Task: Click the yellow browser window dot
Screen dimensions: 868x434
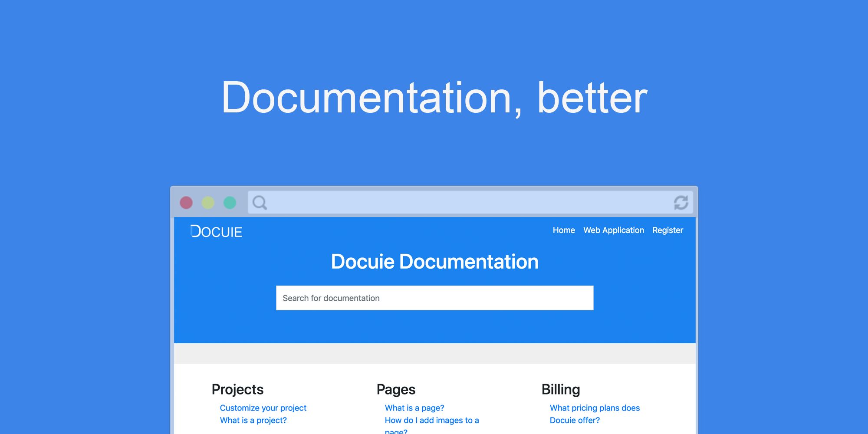Action: (207, 202)
